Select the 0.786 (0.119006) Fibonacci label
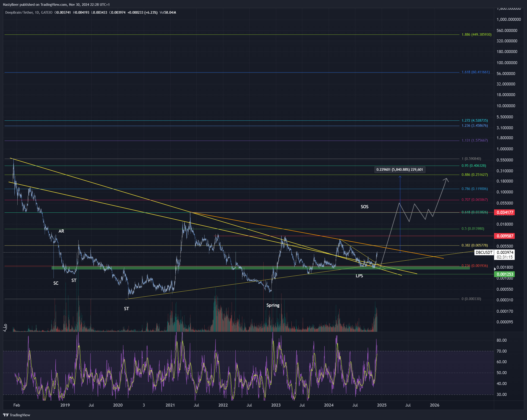The image size is (527, 420). 474,189
